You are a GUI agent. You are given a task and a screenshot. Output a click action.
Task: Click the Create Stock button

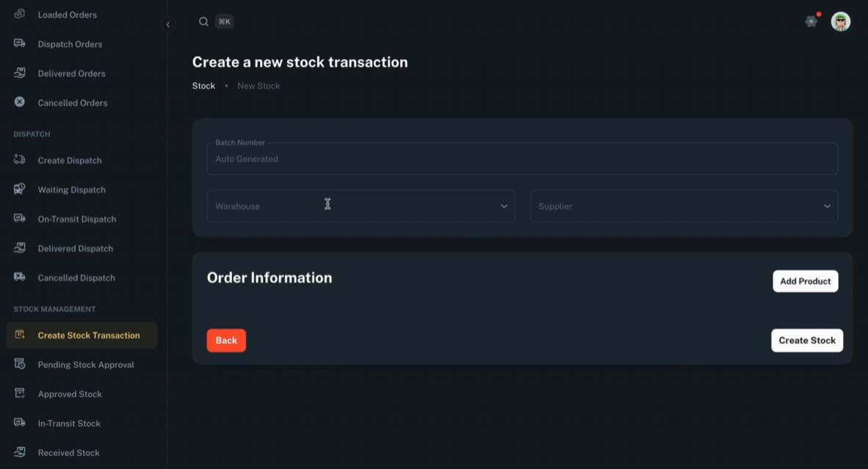click(x=806, y=340)
